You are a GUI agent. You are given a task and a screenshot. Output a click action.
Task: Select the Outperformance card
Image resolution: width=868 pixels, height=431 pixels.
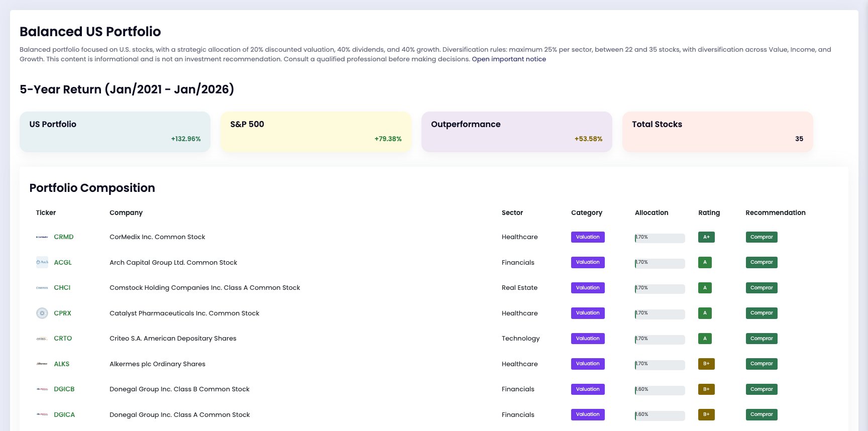point(517,132)
